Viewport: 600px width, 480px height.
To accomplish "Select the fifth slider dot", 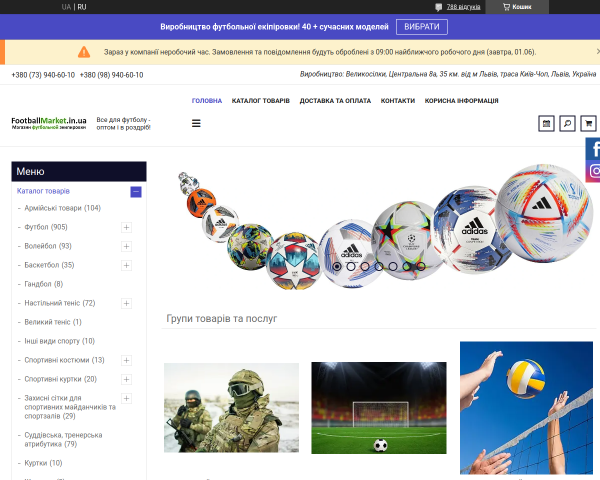I will (393, 266).
